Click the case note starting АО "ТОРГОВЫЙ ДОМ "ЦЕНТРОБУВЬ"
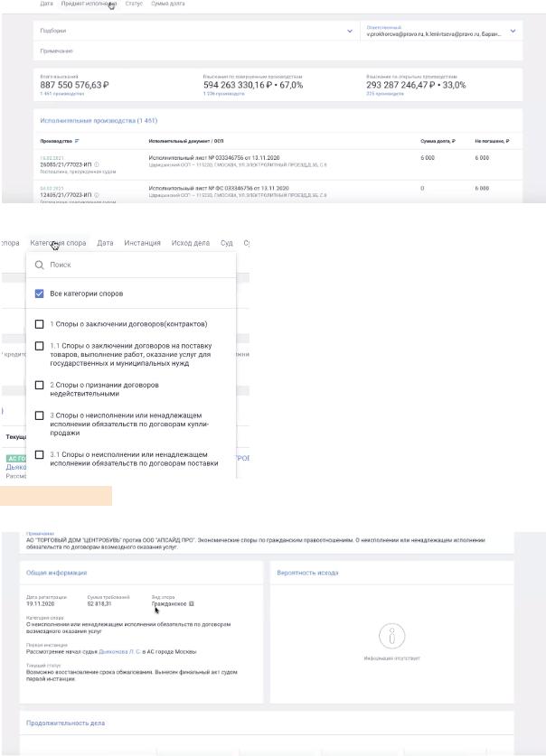Image resolution: width=546 pixels, height=756 pixels. (x=256, y=544)
